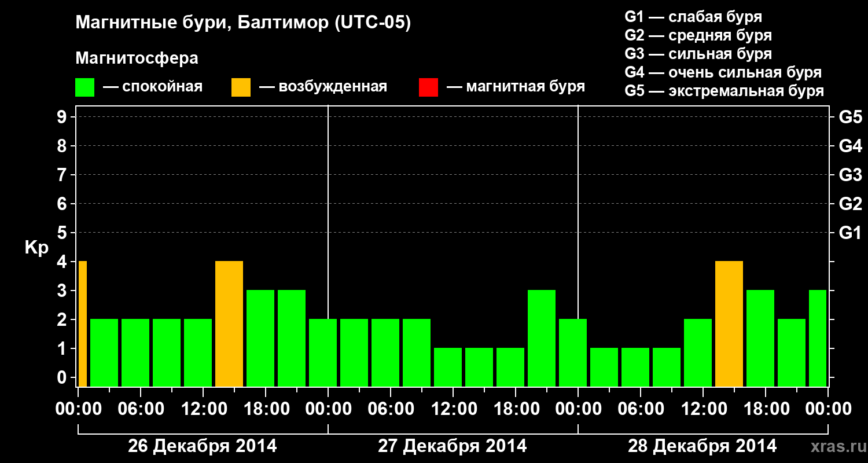This screenshot has width=868, height=463.
Task: Click the '12:00' tick label for 28 Декабря
Action: coord(703,409)
